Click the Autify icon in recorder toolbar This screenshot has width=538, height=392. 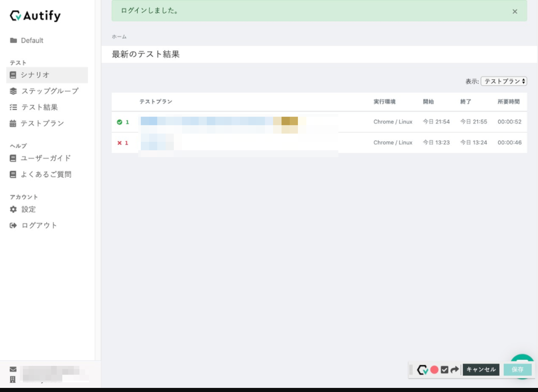click(x=422, y=369)
